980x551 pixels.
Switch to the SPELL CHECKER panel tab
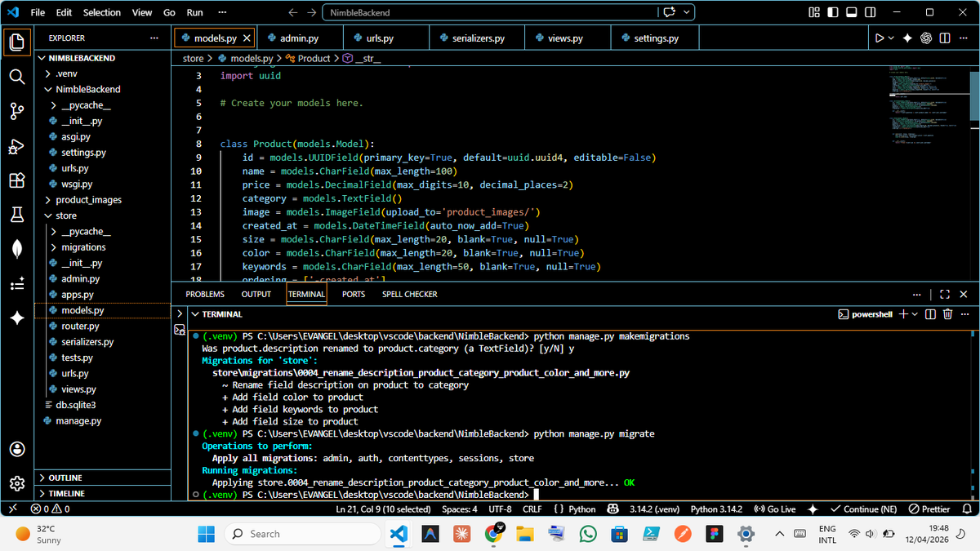point(410,294)
